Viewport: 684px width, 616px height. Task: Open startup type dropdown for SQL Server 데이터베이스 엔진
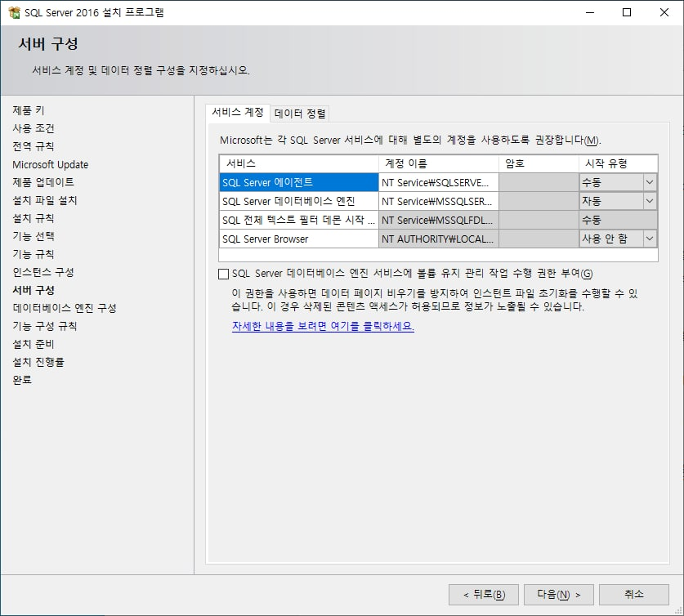[x=650, y=201]
